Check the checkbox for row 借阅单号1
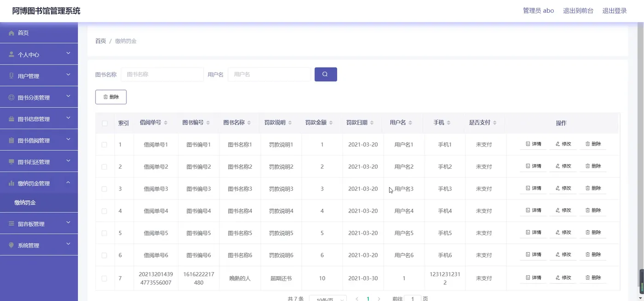The height and width of the screenshot is (301, 644). [x=104, y=144]
